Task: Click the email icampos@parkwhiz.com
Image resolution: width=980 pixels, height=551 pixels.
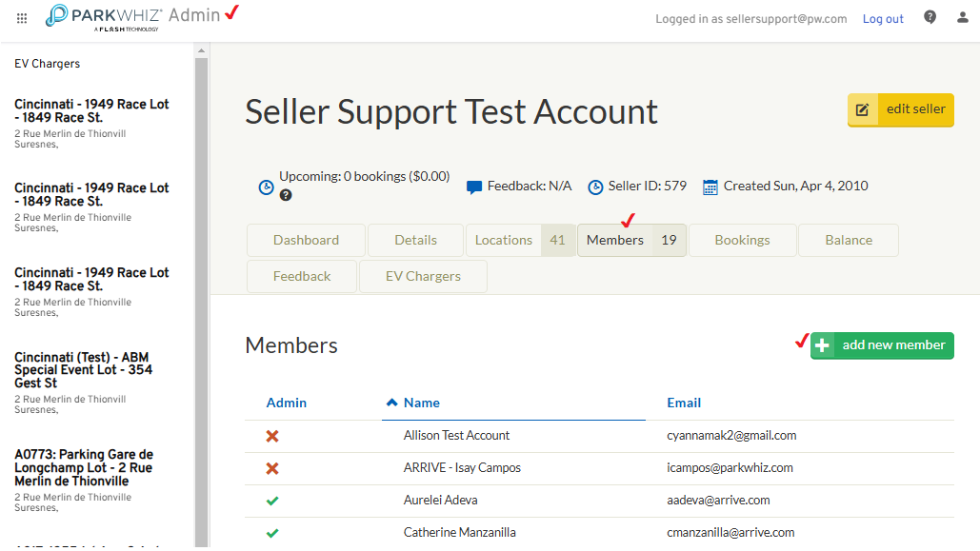Action: [x=730, y=468]
